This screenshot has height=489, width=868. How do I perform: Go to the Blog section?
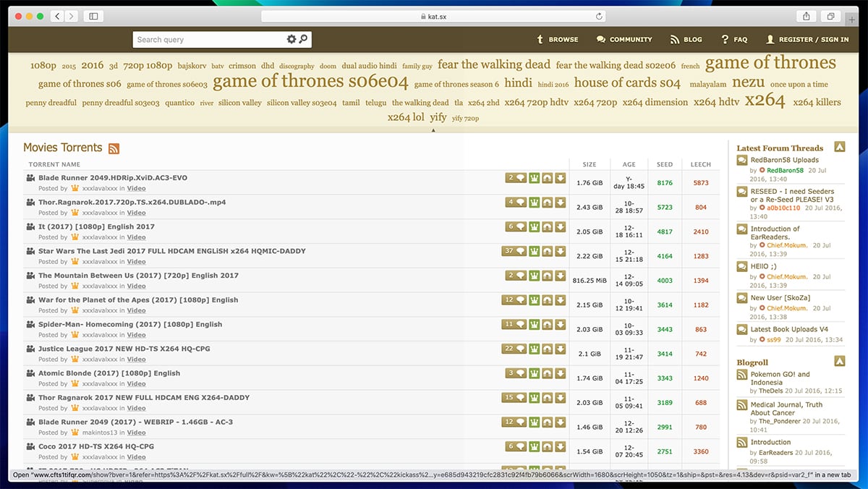tap(686, 40)
